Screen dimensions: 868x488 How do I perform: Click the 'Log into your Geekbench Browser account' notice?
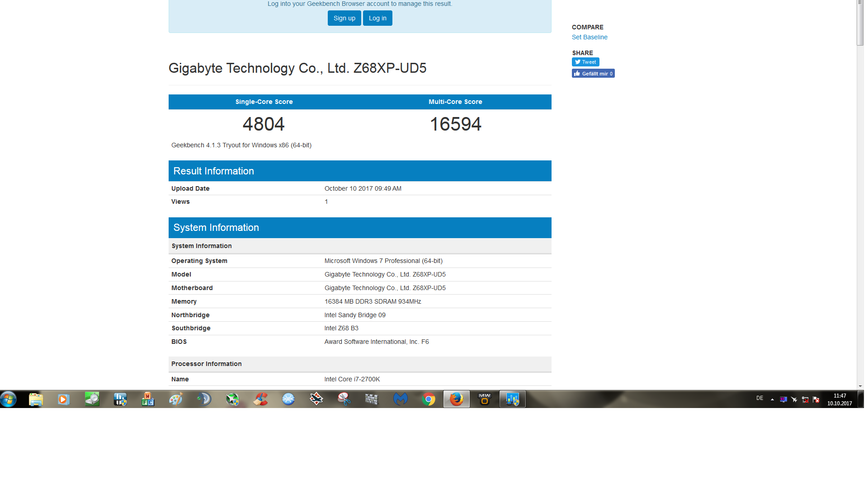(360, 4)
